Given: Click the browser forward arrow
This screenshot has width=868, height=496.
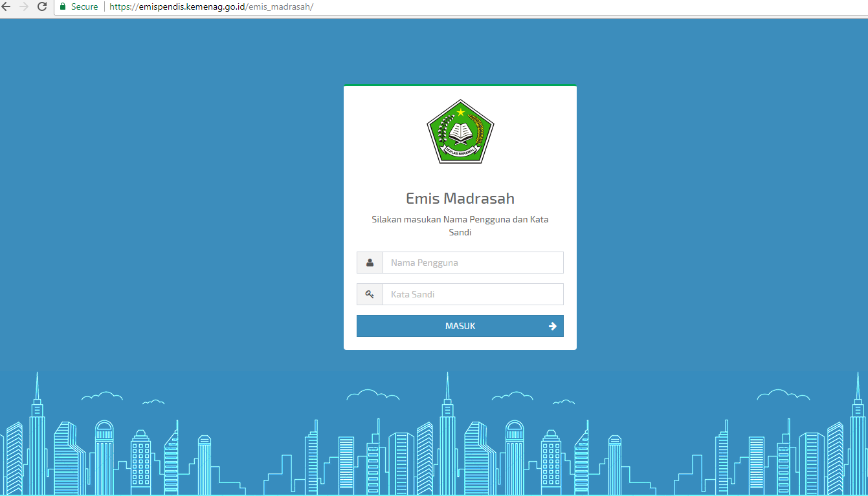Looking at the screenshot, I should [24, 6].
